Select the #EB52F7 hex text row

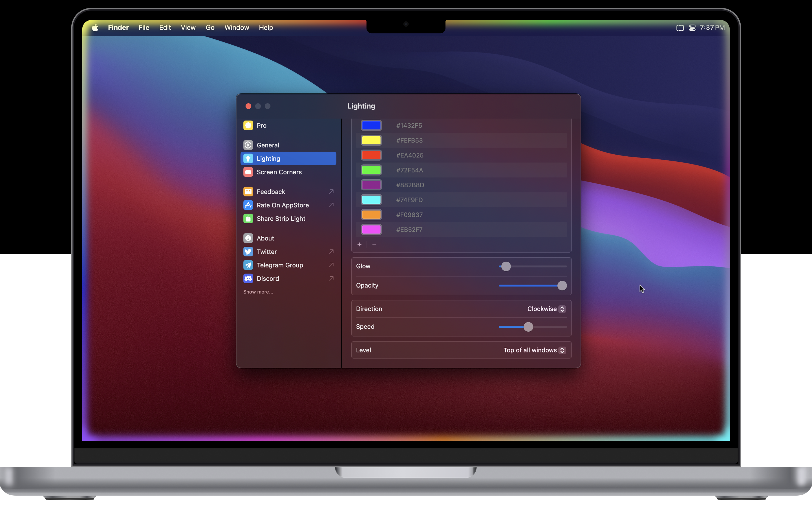coord(409,229)
